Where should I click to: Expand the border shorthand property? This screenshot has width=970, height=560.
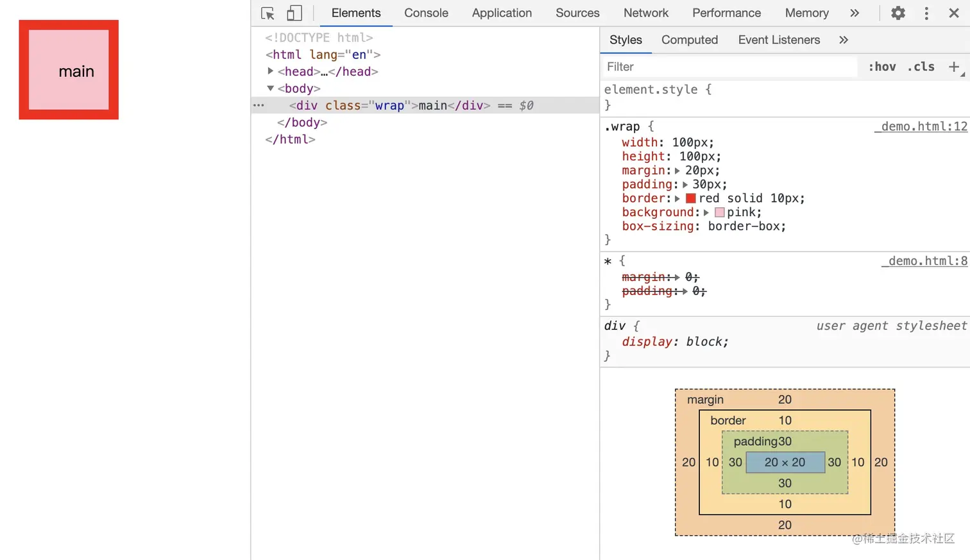point(677,199)
